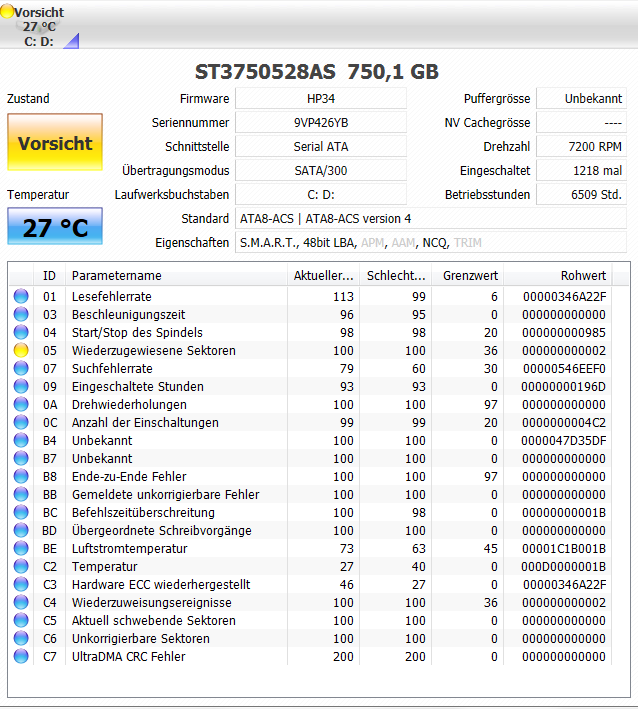Click the disk title ST3750528AS 750,1 GB
Image resolution: width=638 pixels, height=709 pixels.
tap(317, 71)
